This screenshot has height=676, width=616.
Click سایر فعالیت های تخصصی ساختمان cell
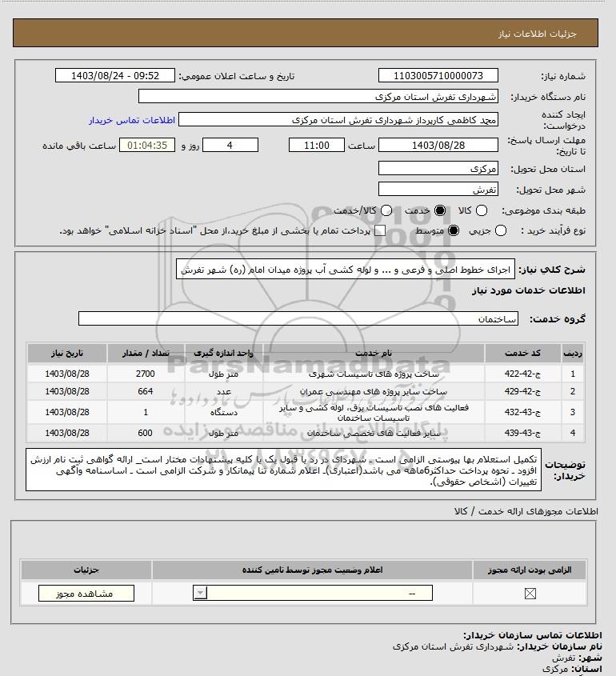[374, 433]
